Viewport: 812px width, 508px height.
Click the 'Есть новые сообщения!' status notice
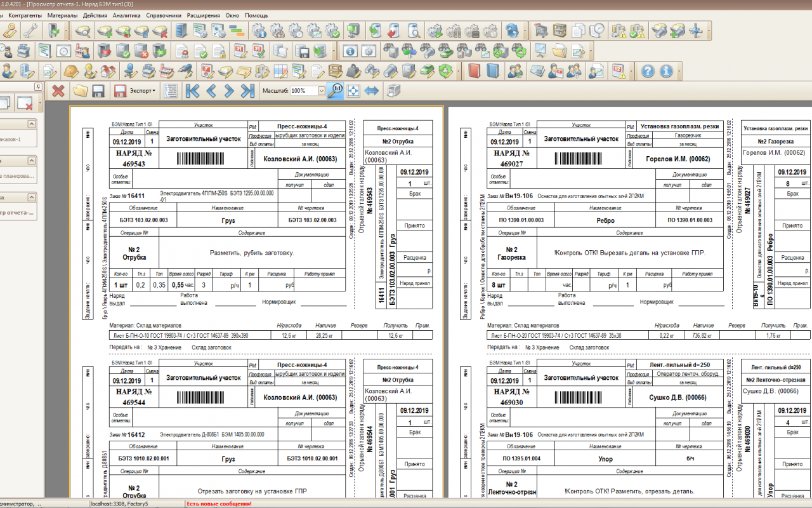click(219, 504)
